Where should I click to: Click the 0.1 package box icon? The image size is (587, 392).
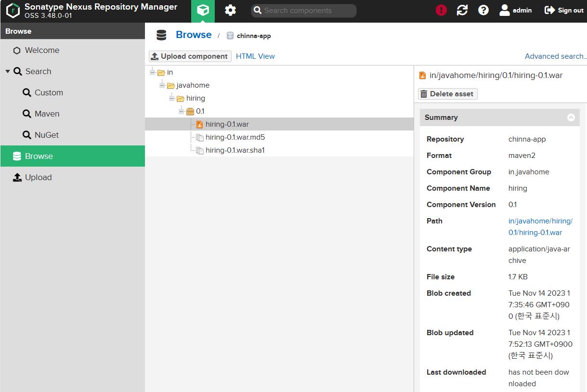coord(190,111)
